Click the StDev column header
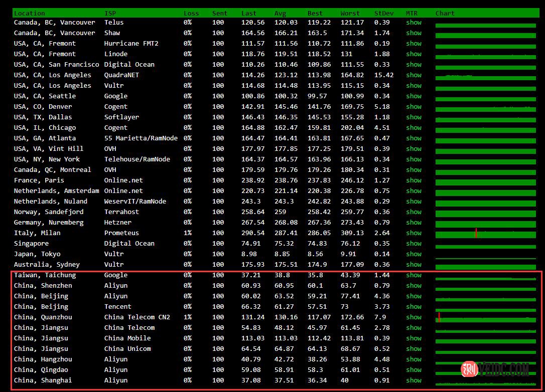 tap(384, 14)
